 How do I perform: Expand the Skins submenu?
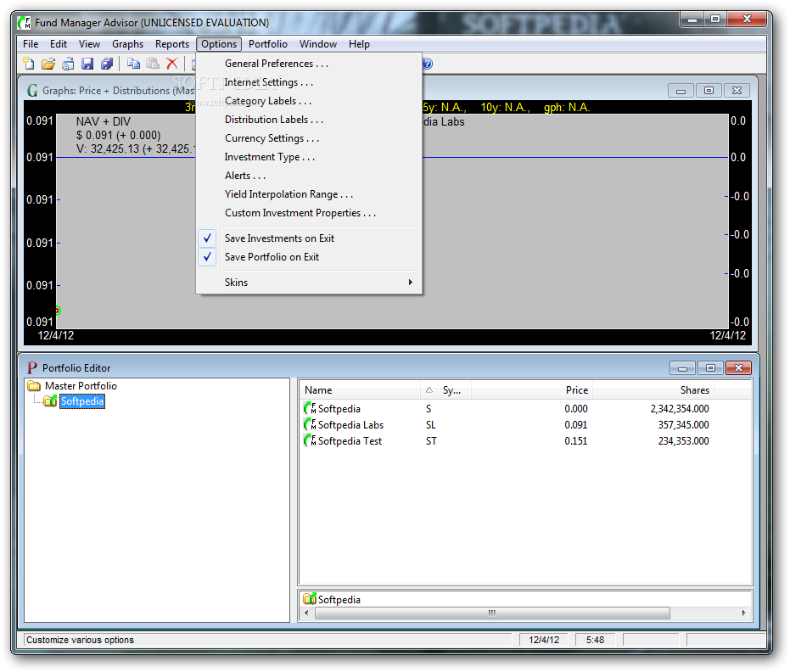pos(308,282)
